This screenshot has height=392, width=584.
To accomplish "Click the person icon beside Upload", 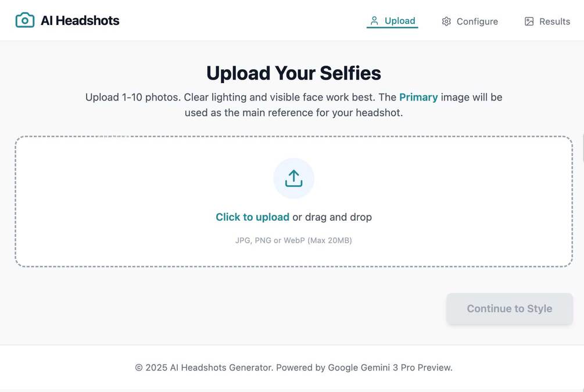I will click(x=374, y=21).
